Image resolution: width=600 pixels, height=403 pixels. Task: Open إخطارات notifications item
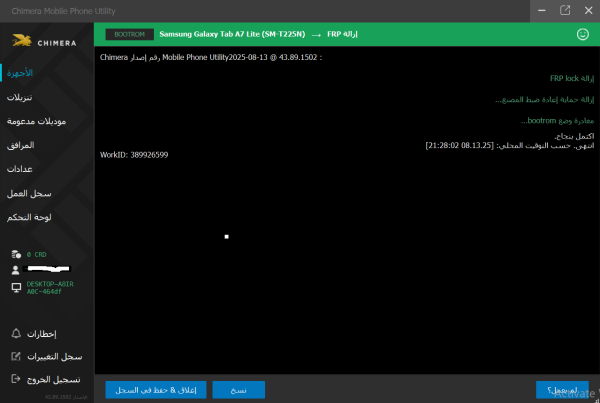(x=42, y=334)
